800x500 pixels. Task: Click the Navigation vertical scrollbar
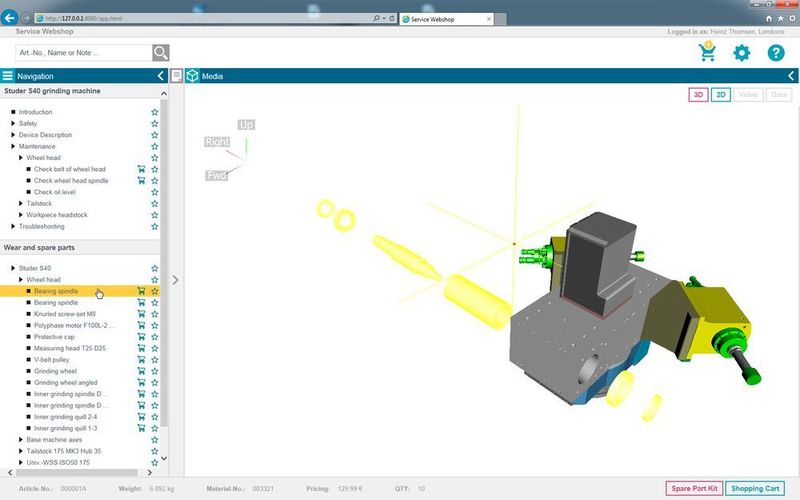[164, 263]
